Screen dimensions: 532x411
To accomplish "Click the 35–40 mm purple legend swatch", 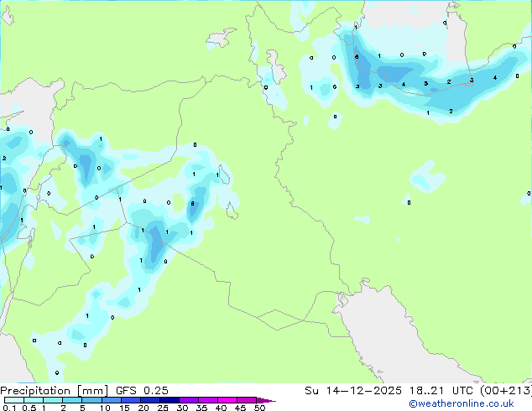I will click(207, 400).
